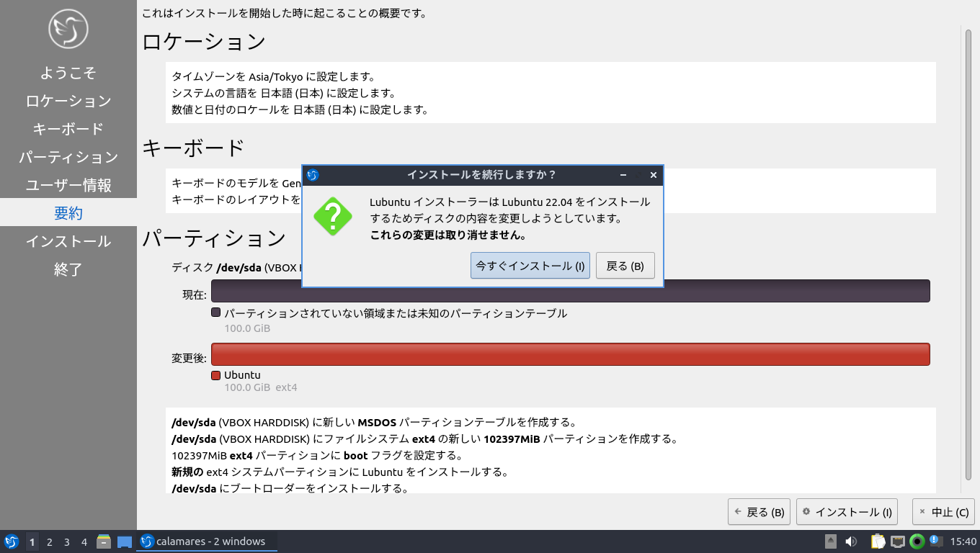Viewport: 980px width, 553px height.
Task: Switch to virtual desktop 3
Action: [67, 541]
